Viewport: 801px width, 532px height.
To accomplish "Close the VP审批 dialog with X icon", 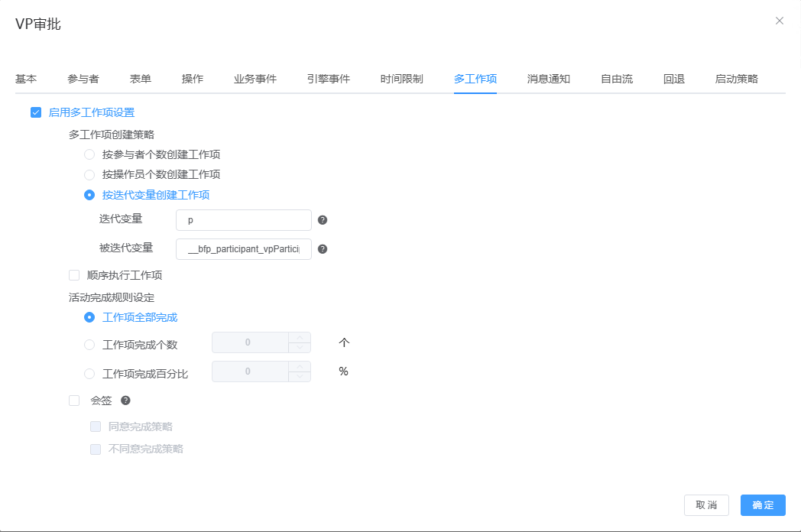I will tap(779, 21).
